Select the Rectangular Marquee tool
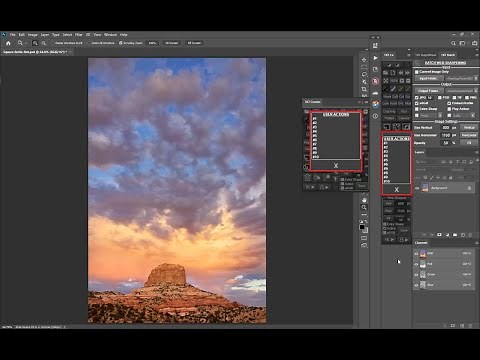The width and height of the screenshot is (480, 360). 364,67
